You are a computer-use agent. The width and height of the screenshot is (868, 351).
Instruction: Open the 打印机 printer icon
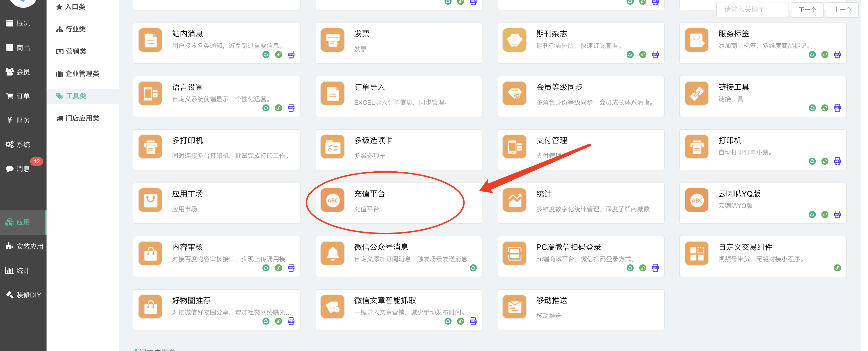tap(696, 147)
